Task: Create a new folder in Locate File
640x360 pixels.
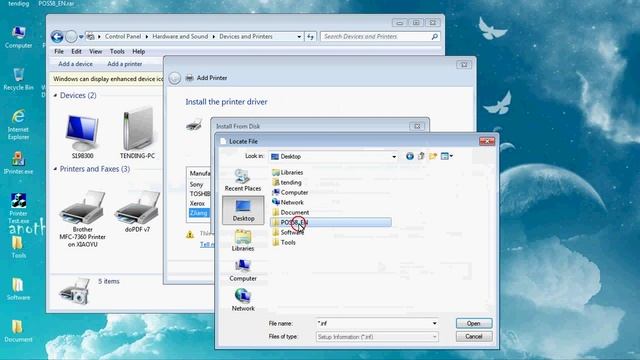Action: pos(433,156)
